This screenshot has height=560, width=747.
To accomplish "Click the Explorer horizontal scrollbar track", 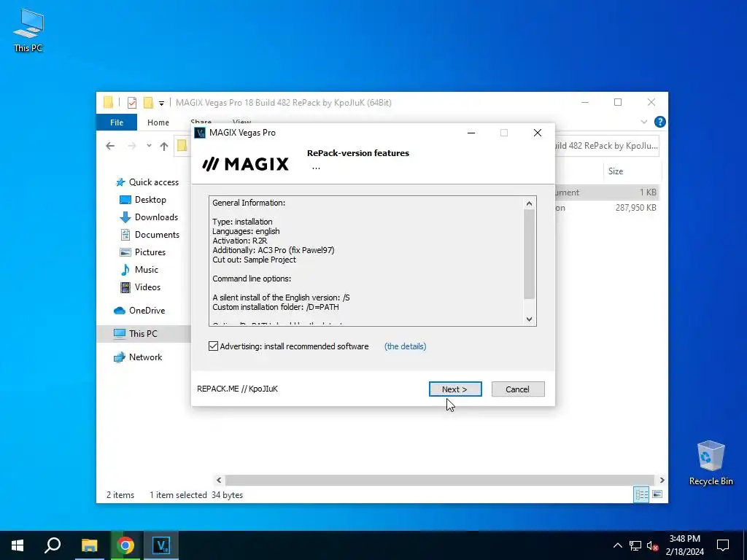I will 439,480.
